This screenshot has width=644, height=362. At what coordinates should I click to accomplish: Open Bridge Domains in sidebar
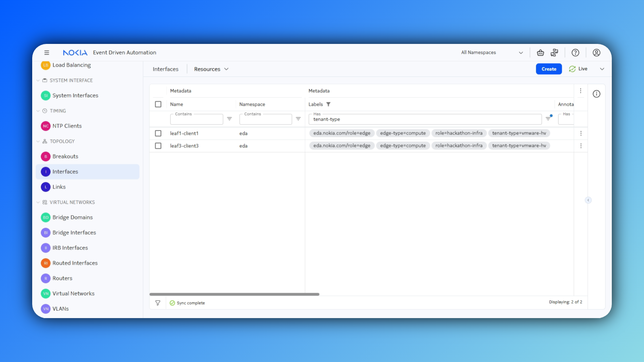(x=72, y=217)
